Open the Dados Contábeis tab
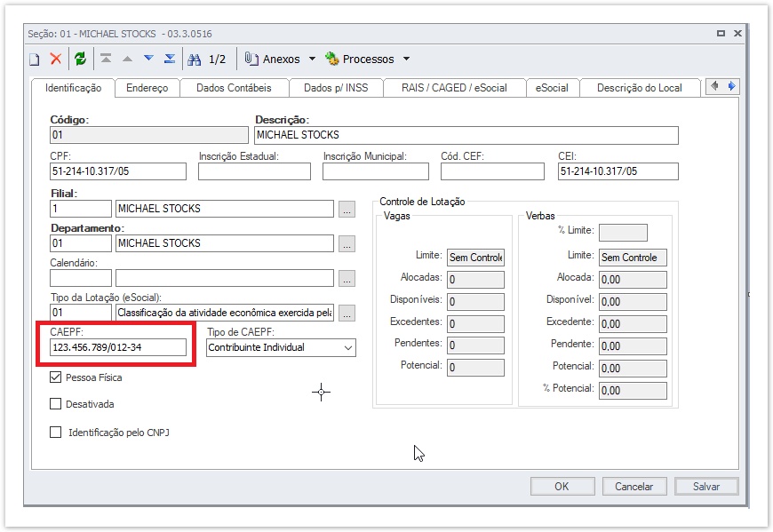The height and width of the screenshot is (532, 773). click(x=234, y=88)
